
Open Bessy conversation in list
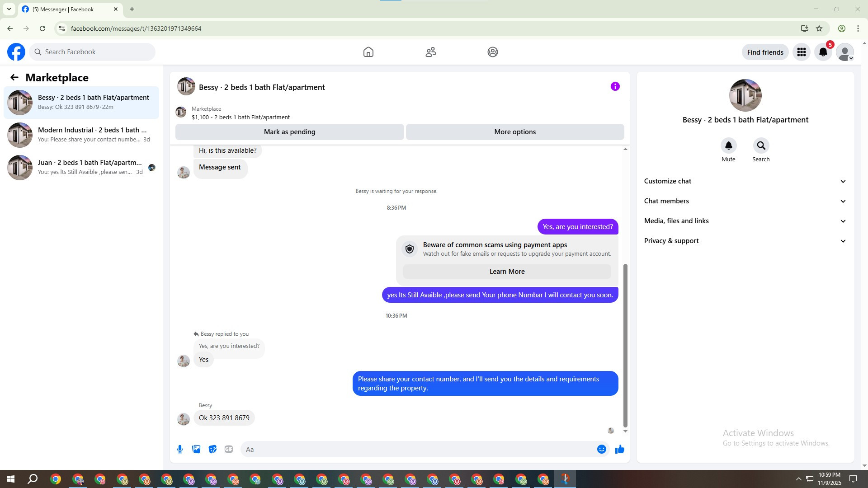[x=81, y=103]
